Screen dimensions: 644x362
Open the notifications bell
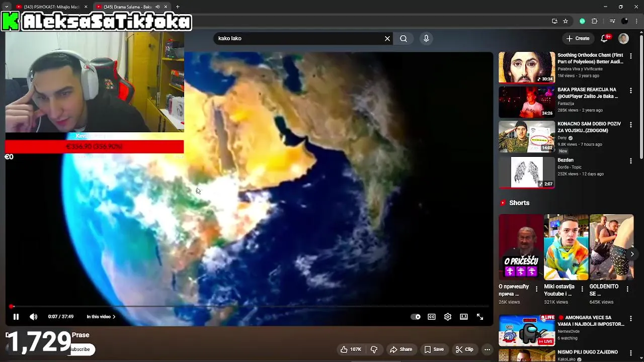(x=605, y=38)
